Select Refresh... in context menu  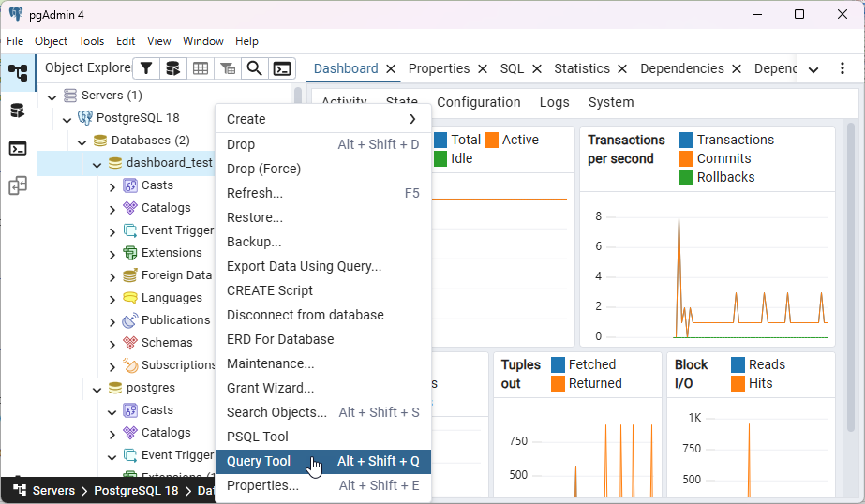click(322, 193)
